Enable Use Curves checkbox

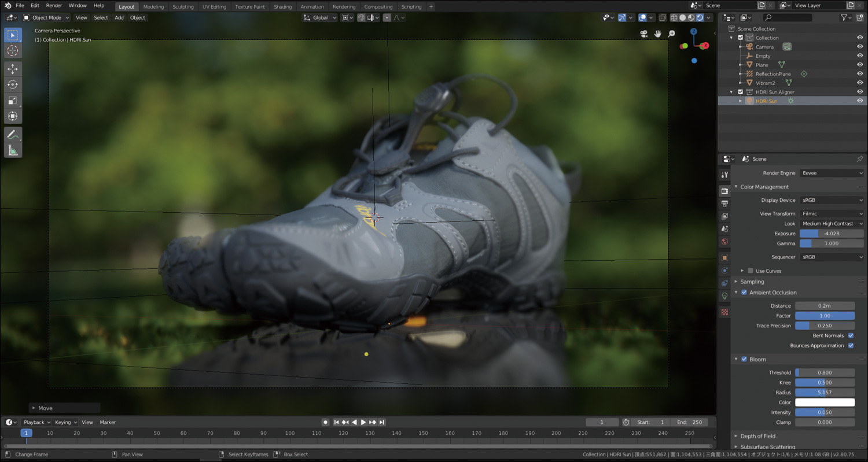[x=751, y=271]
